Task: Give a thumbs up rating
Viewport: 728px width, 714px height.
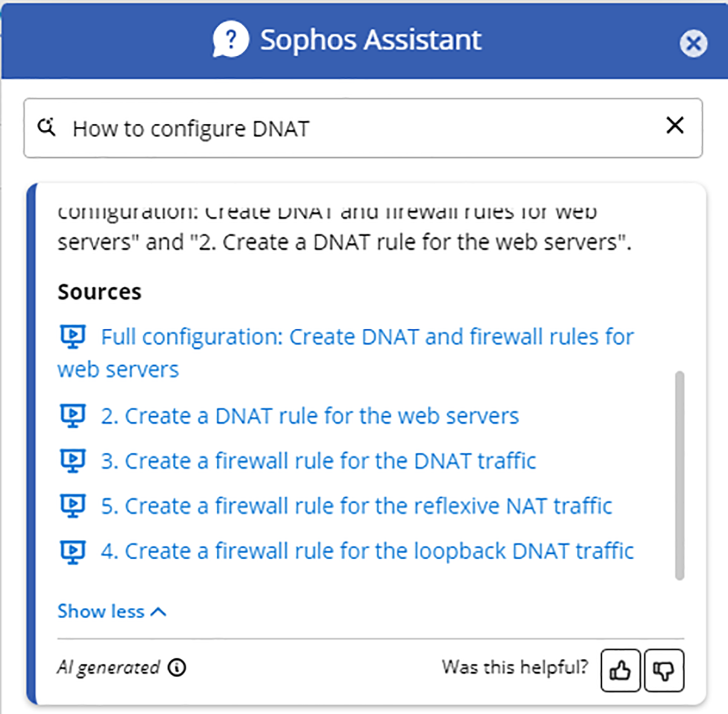Action: [620, 671]
